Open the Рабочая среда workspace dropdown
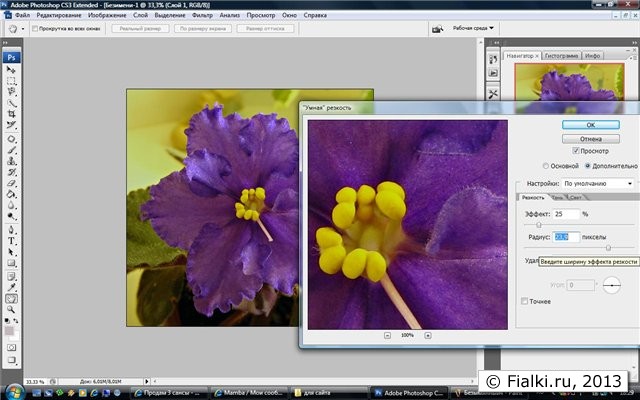The width and height of the screenshot is (640, 400). coord(475,28)
